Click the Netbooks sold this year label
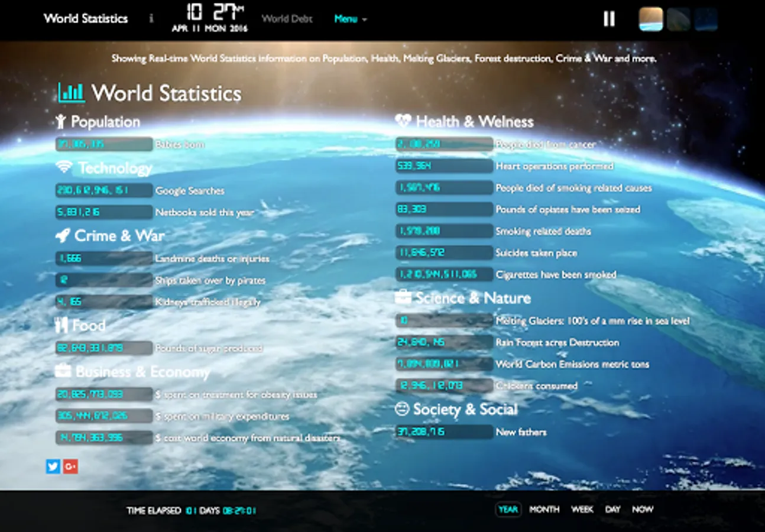765x532 pixels. pos(205,212)
